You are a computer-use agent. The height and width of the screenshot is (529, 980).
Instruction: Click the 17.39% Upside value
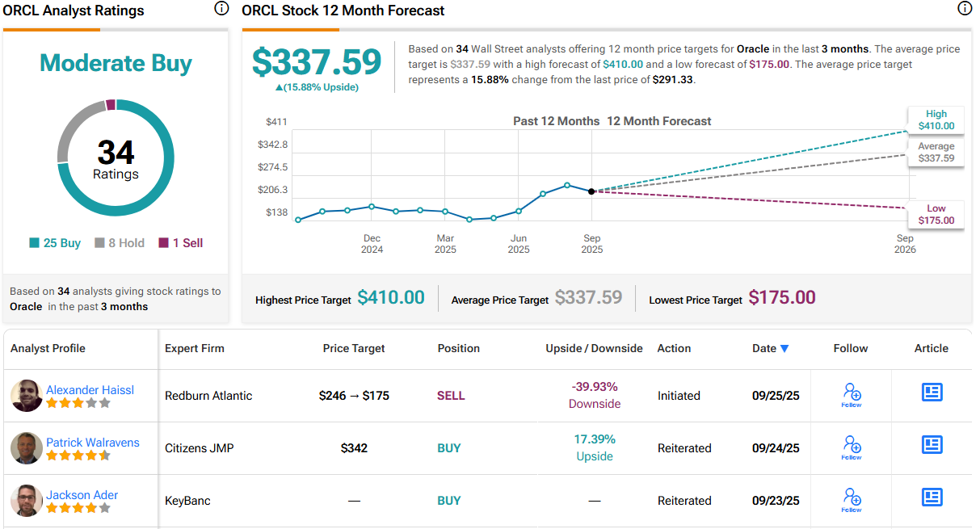[595, 447]
